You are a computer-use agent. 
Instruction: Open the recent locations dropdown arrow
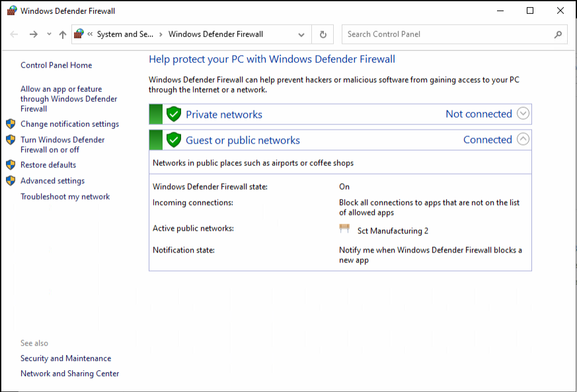(49, 34)
